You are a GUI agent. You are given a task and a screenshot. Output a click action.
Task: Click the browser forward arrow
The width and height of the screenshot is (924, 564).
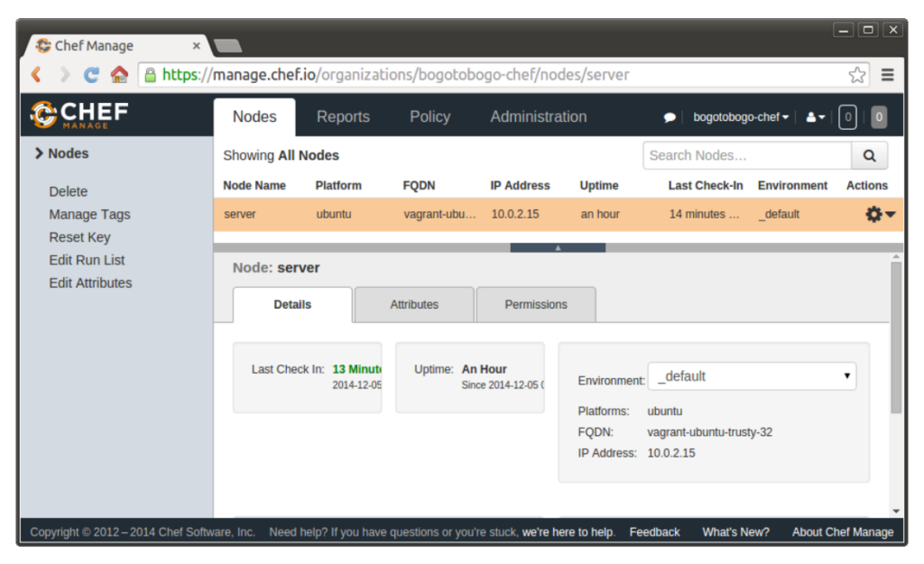click(64, 75)
